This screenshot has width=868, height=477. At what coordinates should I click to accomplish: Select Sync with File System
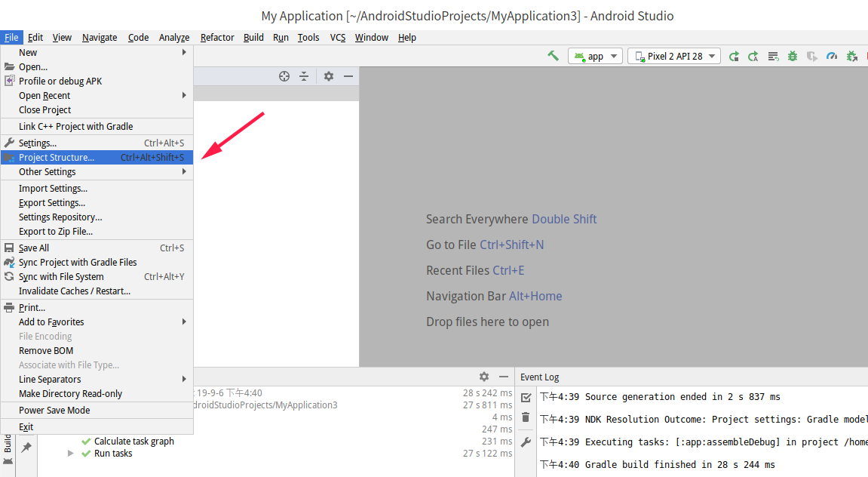pos(97,277)
